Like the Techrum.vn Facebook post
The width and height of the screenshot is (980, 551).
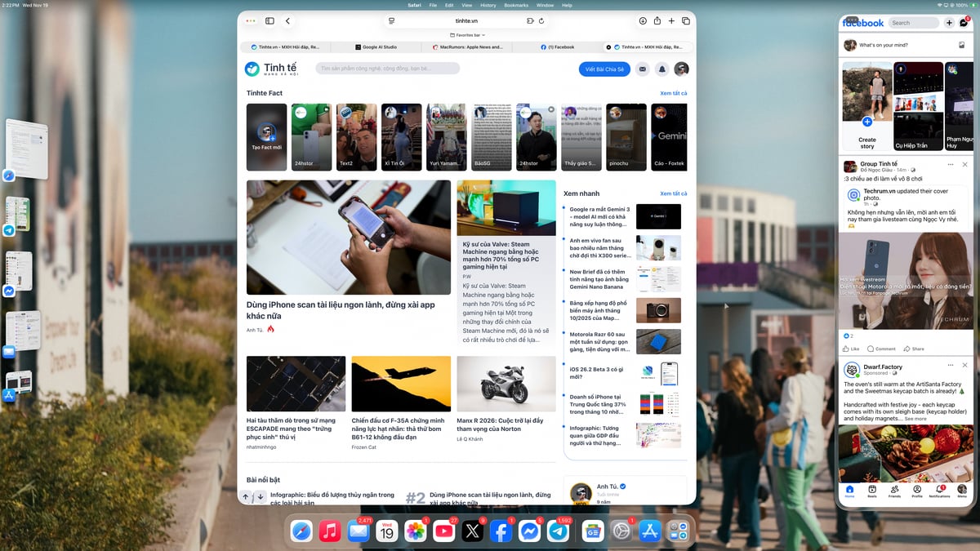tap(851, 349)
